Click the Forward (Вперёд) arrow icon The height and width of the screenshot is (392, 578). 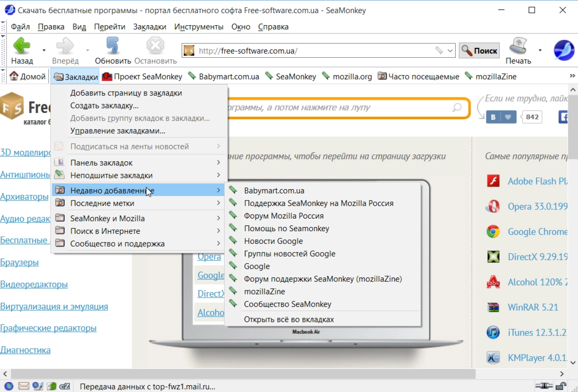coord(65,47)
